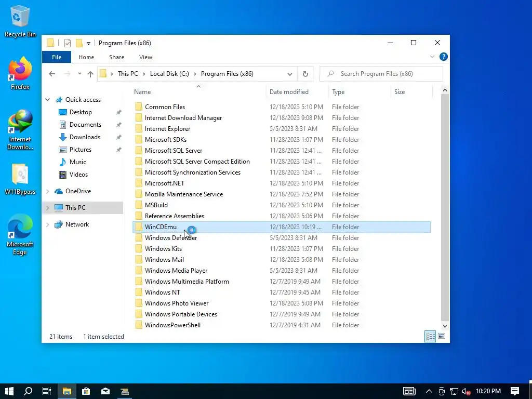This screenshot has width=532, height=399.
Task: Show hidden system tray icons
Action: point(429,392)
